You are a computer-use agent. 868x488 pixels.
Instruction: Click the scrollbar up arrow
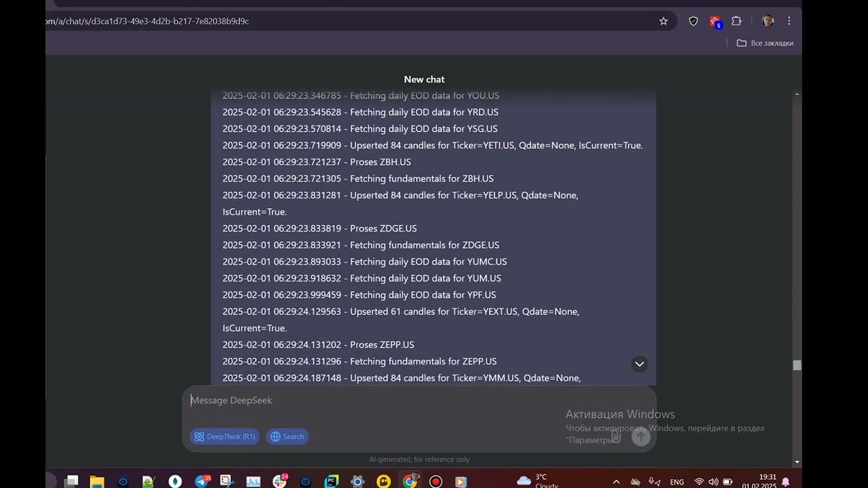pos(797,94)
